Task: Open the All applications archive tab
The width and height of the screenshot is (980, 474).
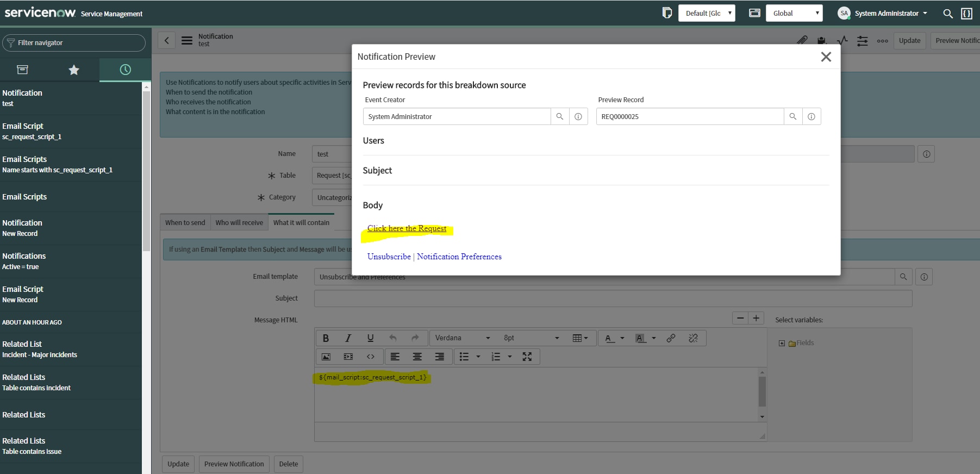Action: [22, 70]
